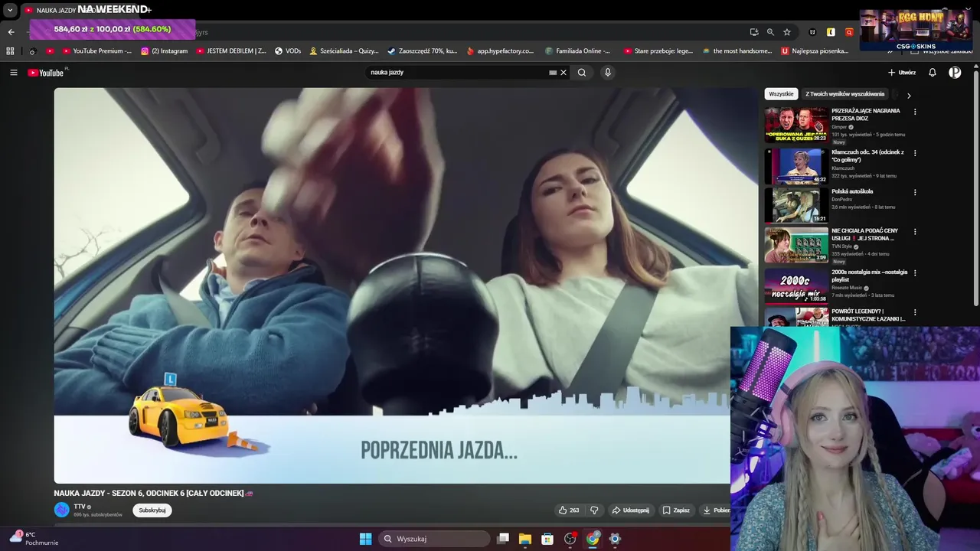Open the 'Polská autoškola' video thumbnail
Viewport: 980px width, 551px height.
click(x=795, y=205)
